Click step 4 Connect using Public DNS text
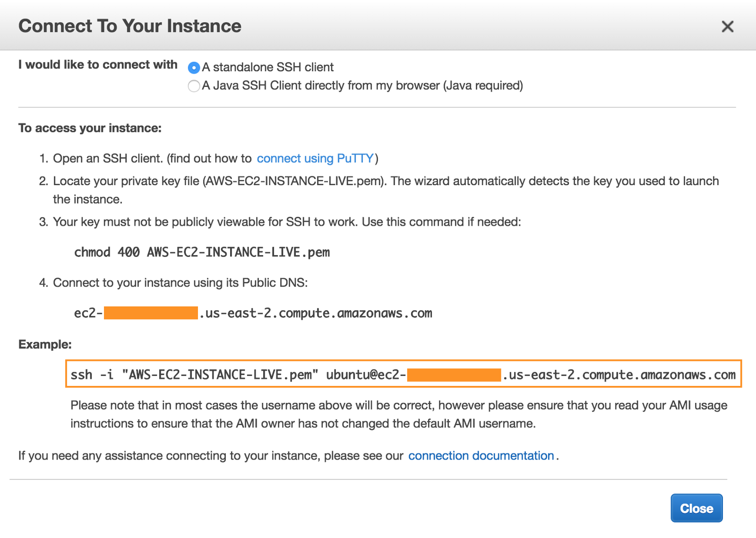The width and height of the screenshot is (756, 538). click(x=180, y=282)
